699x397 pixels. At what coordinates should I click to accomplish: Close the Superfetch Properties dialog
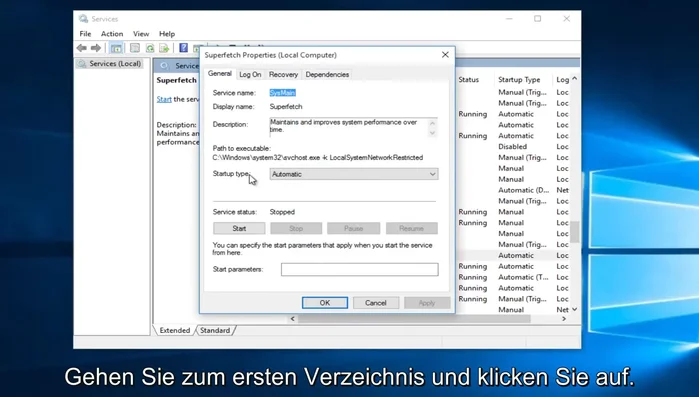click(445, 54)
